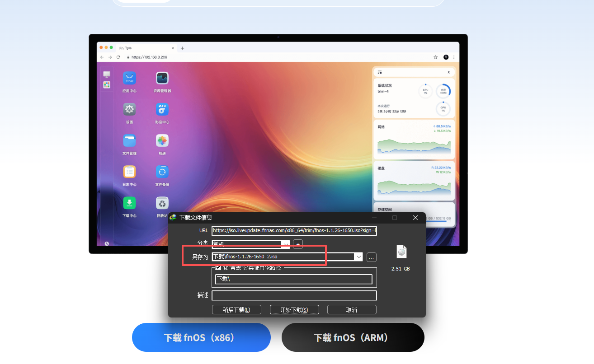The image size is (594, 364).
Task: Open widget settings icon atop status panel
Action: pyautogui.click(x=380, y=72)
